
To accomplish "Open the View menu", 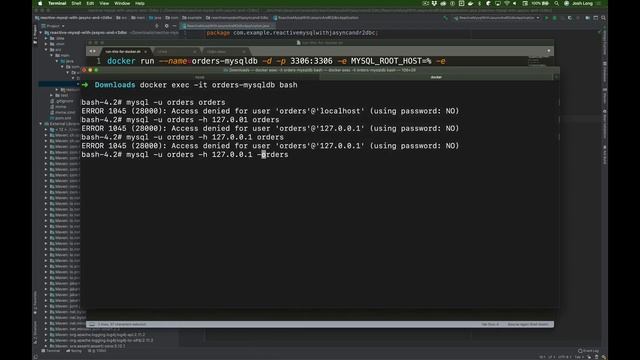I will tap(104, 3).
